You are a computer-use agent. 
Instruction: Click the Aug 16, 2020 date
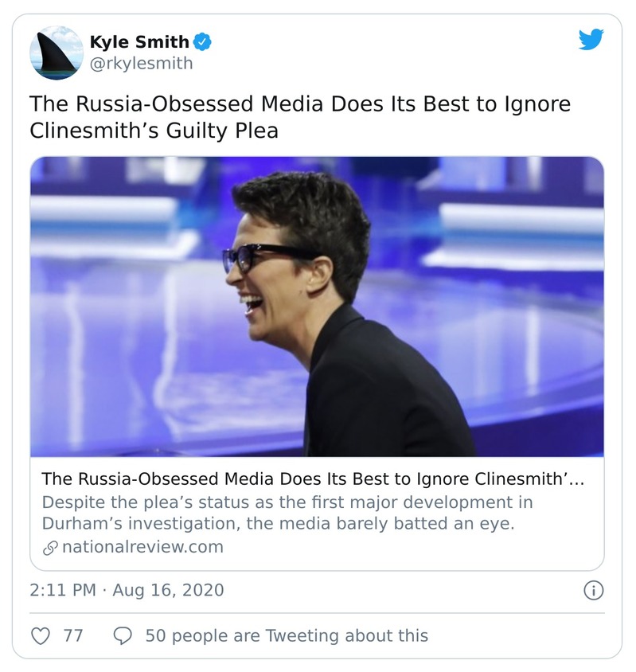pyautogui.click(x=168, y=590)
